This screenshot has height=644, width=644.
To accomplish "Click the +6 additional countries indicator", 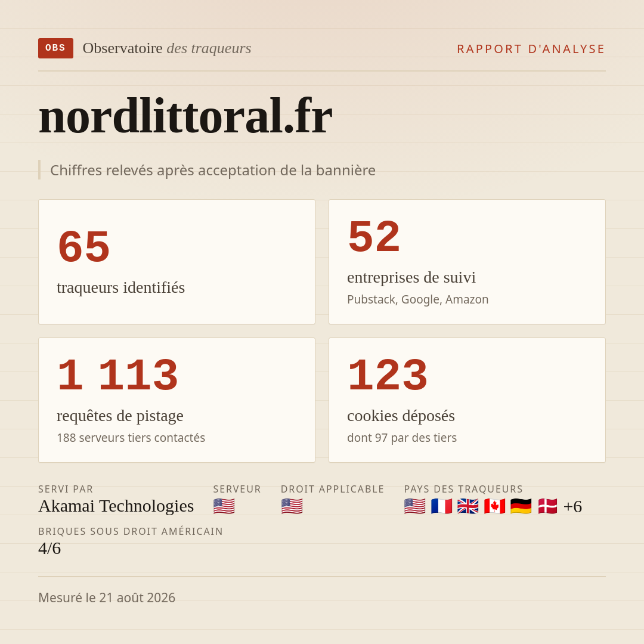I will [x=572, y=506].
